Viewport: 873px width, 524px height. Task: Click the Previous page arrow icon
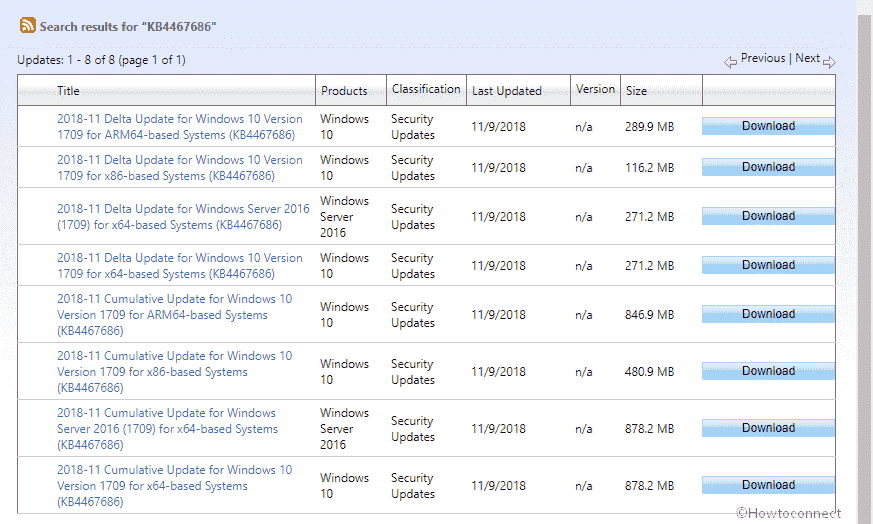(x=730, y=62)
